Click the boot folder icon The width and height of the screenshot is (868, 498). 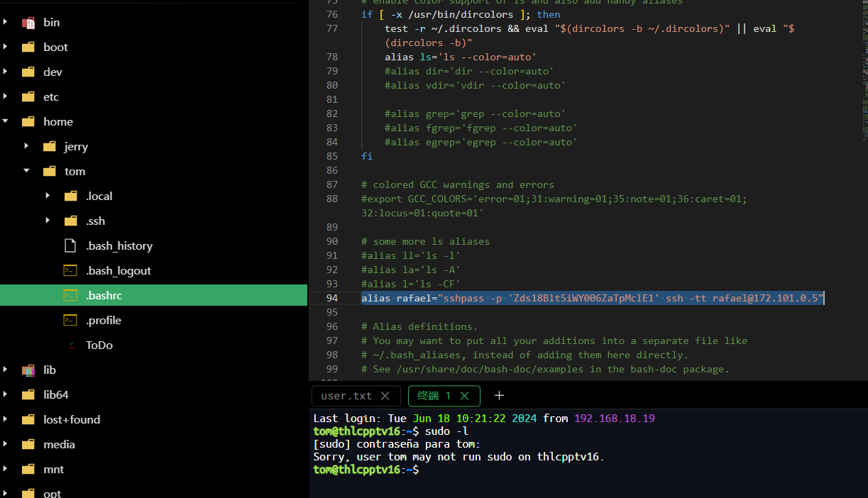28,48
